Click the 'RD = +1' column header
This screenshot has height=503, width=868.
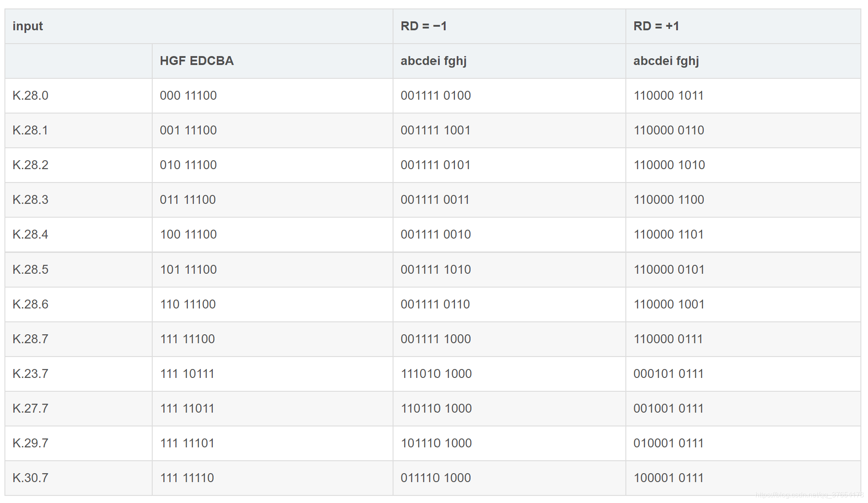click(656, 26)
